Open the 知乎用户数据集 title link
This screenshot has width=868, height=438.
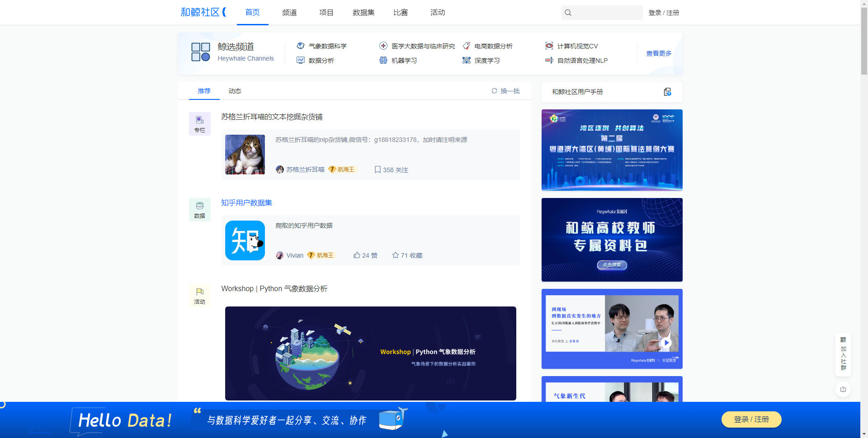click(246, 203)
